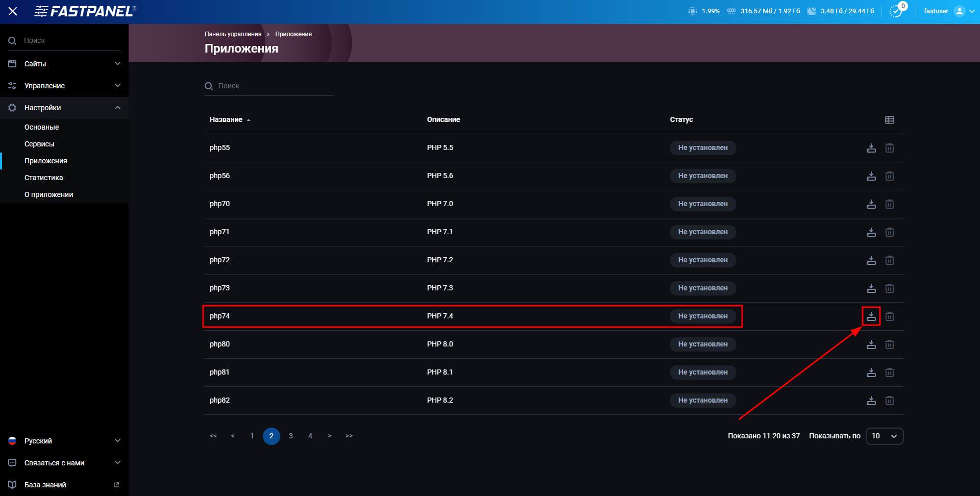Select Сервисы in the sidebar

click(x=39, y=144)
